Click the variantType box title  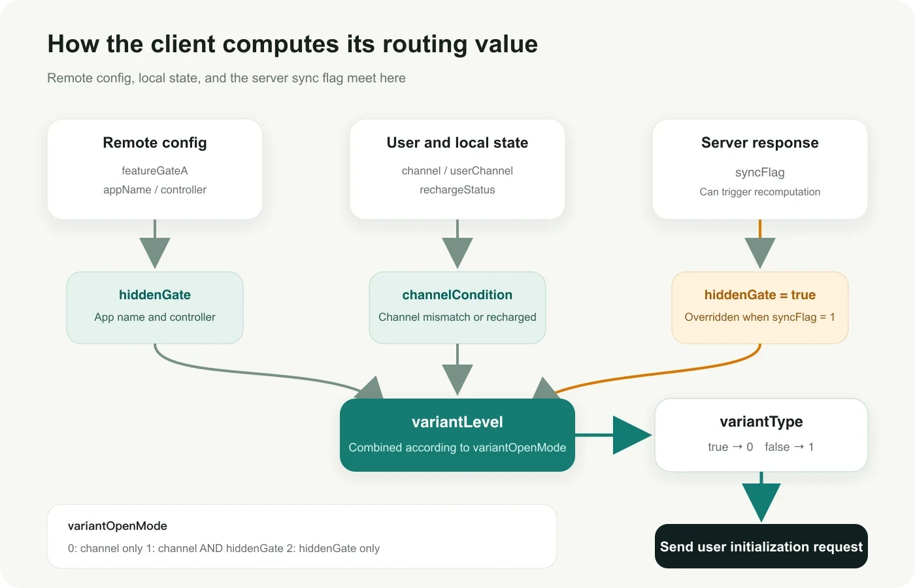(761, 421)
